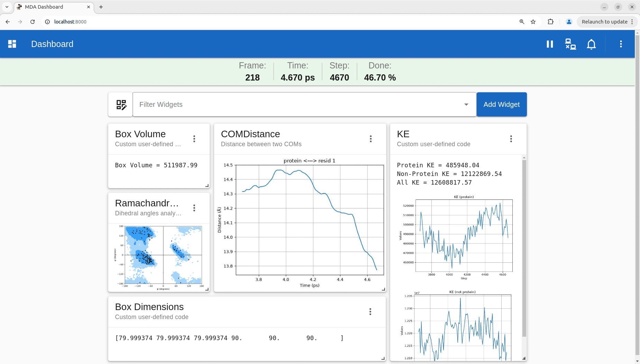640x364 pixels.
Task: Click the Time 4.670 ps value
Action: point(298,77)
